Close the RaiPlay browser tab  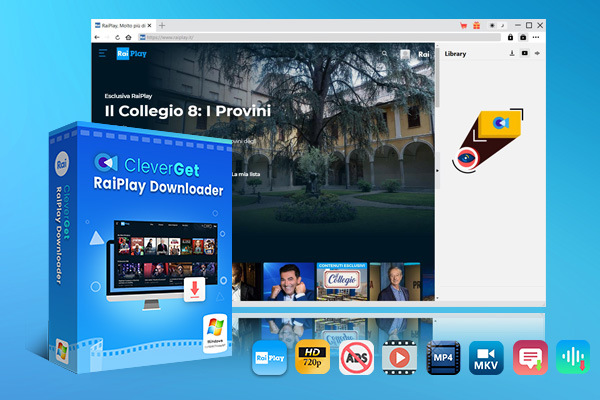(150, 26)
